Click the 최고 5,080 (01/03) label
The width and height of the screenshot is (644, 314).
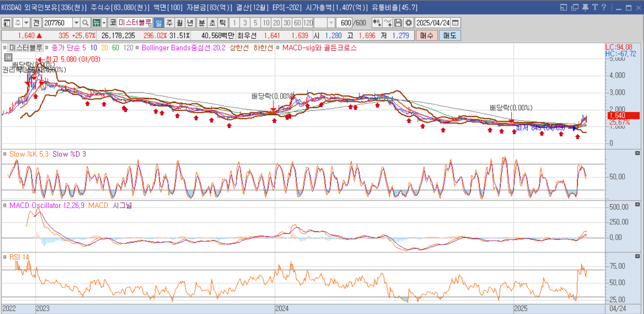point(72,59)
